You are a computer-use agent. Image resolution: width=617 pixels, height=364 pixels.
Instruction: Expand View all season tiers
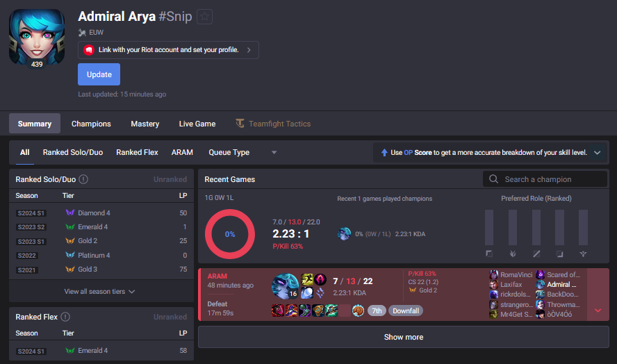click(99, 292)
